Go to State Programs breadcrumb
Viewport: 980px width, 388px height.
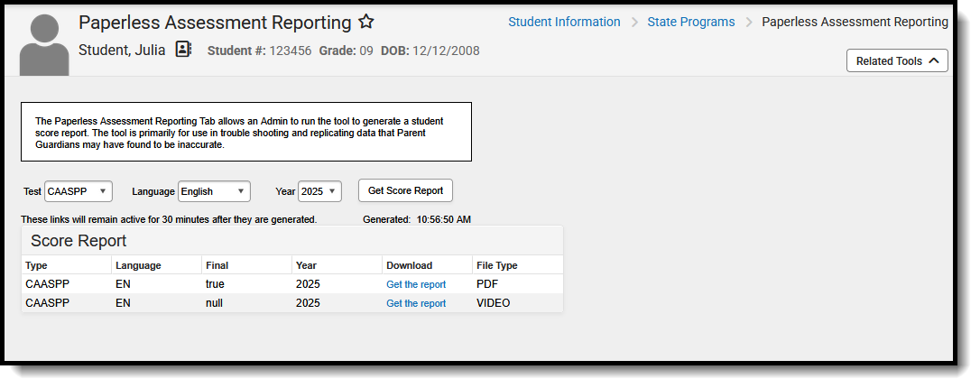click(x=691, y=22)
